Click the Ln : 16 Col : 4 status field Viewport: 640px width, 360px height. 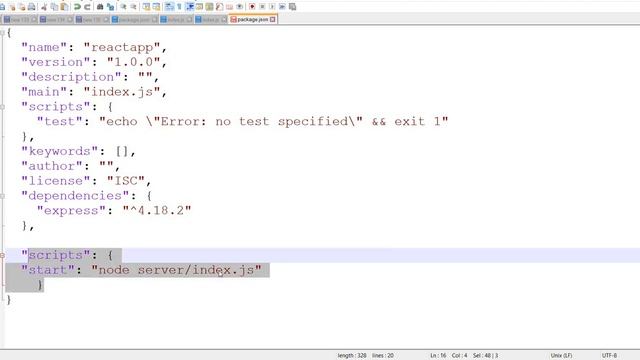(448, 356)
